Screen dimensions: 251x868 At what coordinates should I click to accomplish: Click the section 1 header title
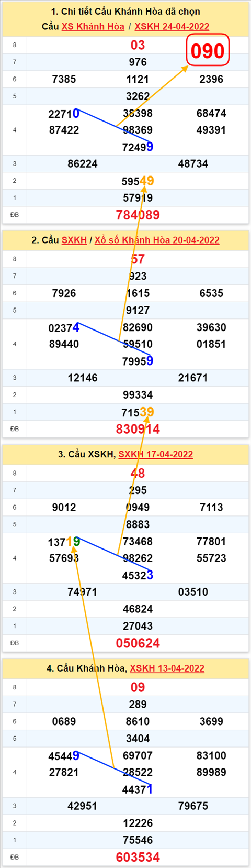pos(125,12)
